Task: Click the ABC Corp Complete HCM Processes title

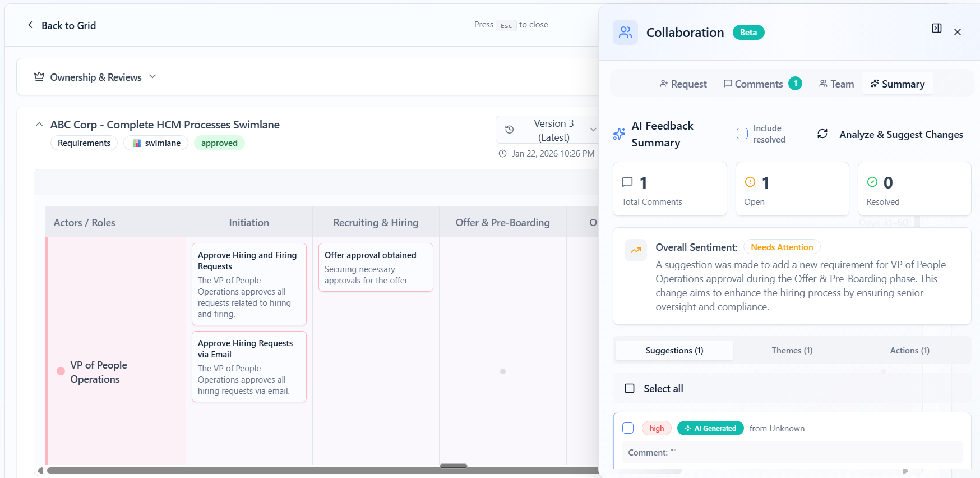Action: 165,125
